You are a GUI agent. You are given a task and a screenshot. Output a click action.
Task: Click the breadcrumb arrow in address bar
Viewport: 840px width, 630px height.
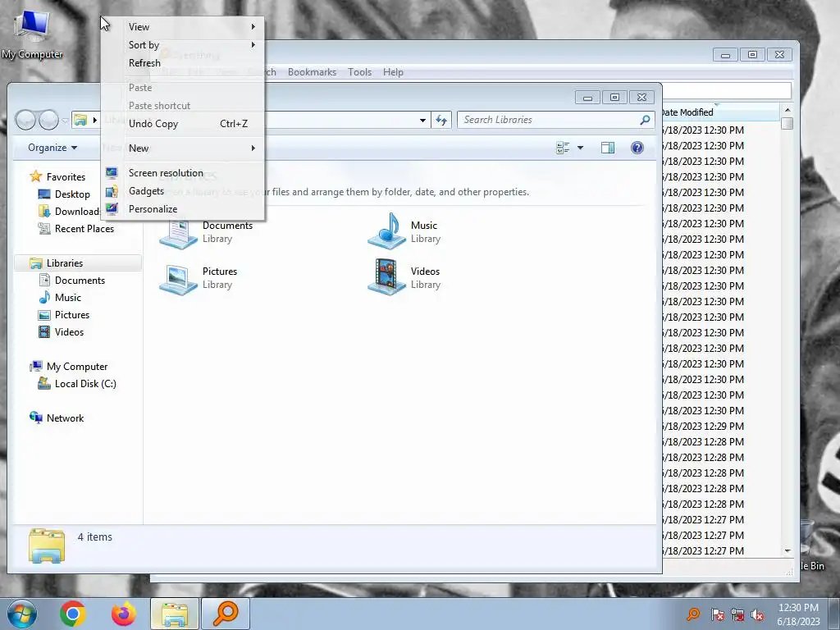pos(95,120)
